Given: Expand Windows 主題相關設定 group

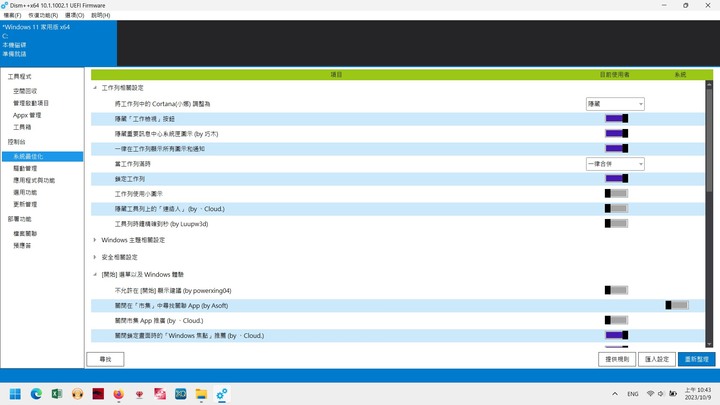Looking at the screenshot, I should pyautogui.click(x=95, y=240).
